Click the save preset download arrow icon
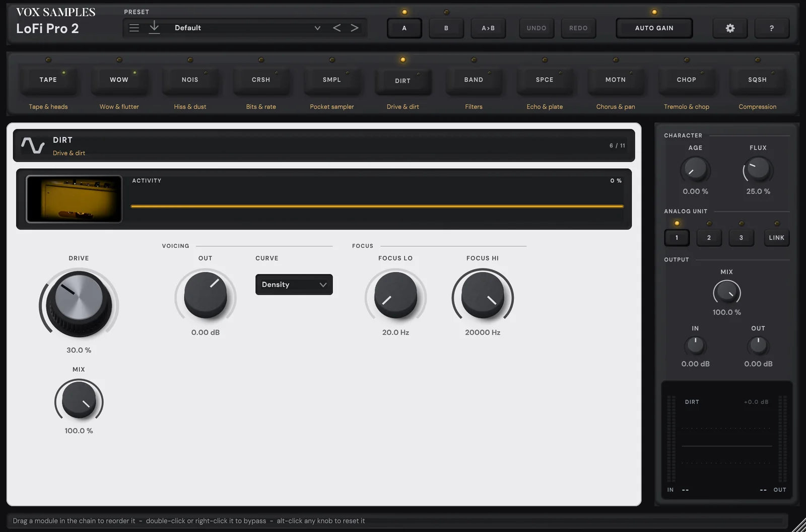 coord(154,28)
